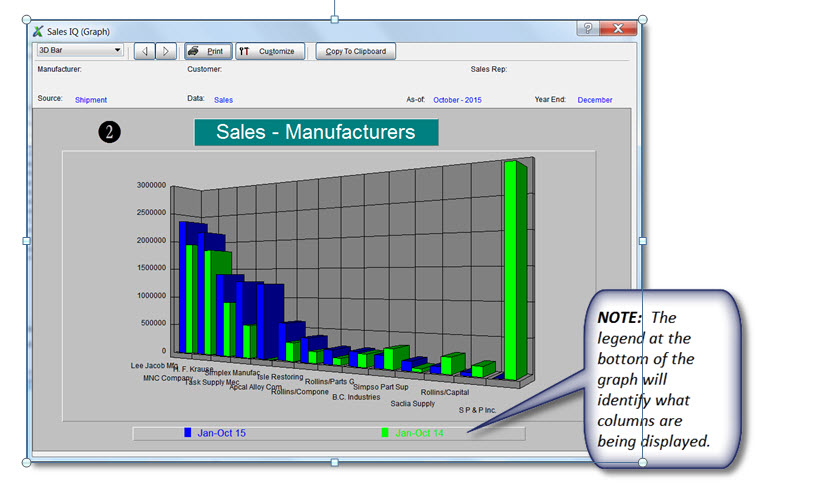Click the October - 2015 as-of value
Image resolution: width=823 pixels, height=494 pixels.
click(457, 100)
